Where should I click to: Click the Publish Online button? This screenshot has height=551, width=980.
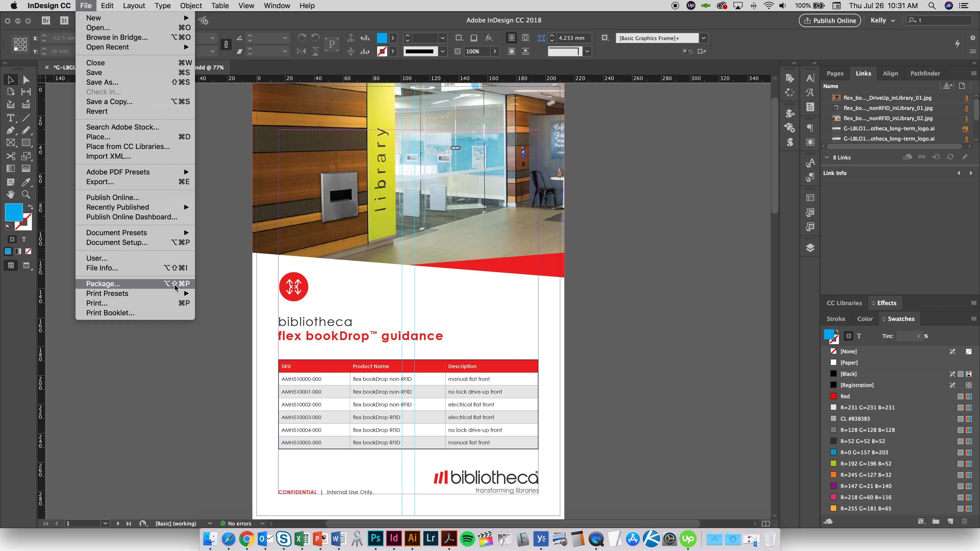(x=830, y=20)
